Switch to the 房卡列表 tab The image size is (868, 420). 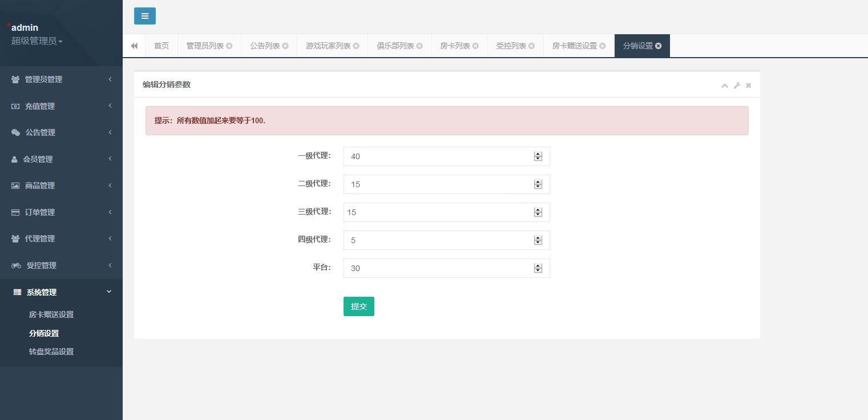pyautogui.click(x=455, y=45)
